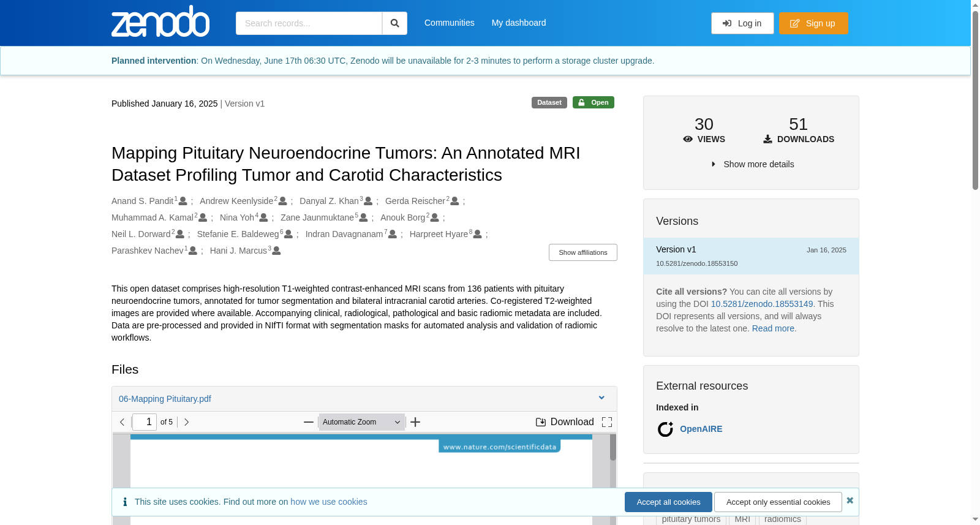Download the PDF from viewer toolbar
The image size is (980, 525).
click(565, 422)
